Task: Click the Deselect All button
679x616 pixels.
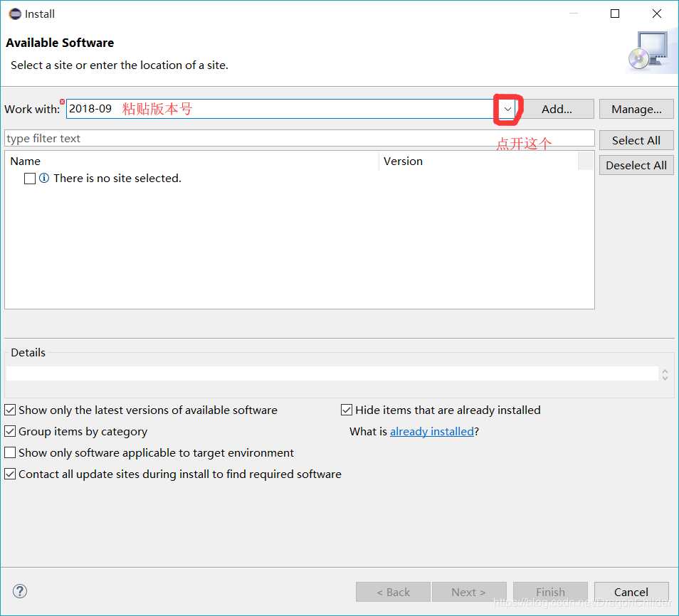Action: coord(636,165)
